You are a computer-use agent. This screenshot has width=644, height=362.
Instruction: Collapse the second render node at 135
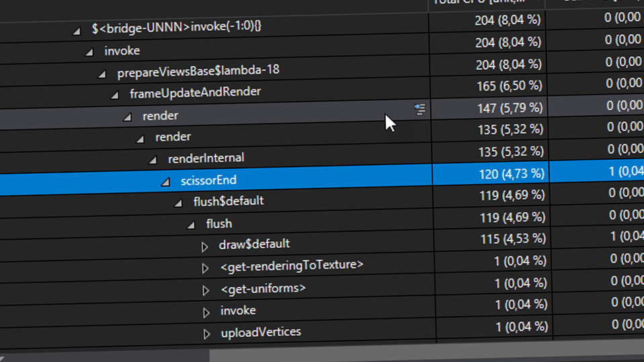click(x=140, y=139)
